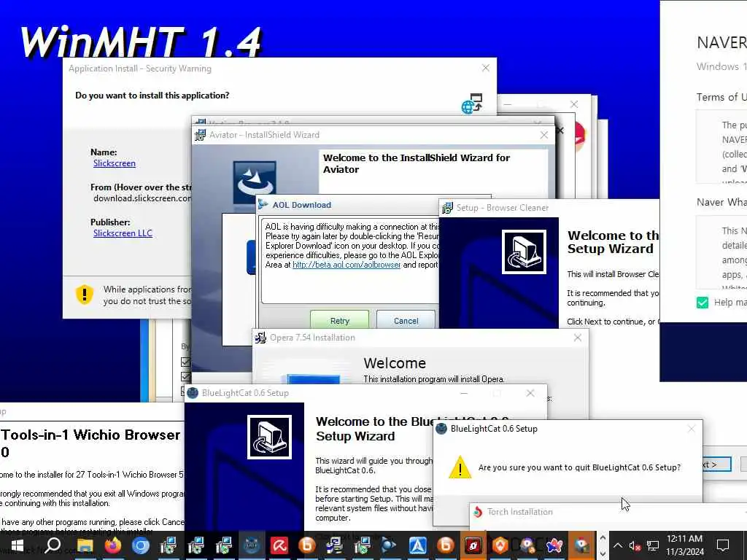Viewport: 747px width, 560px height.
Task: Click Cancel in the AOL Download dialog
Action: [406, 320]
